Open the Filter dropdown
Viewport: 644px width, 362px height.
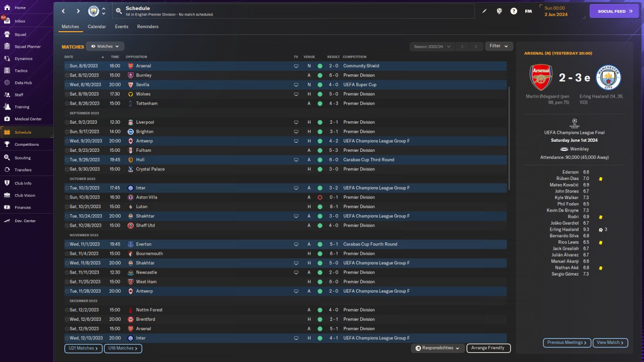(x=499, y=46)
